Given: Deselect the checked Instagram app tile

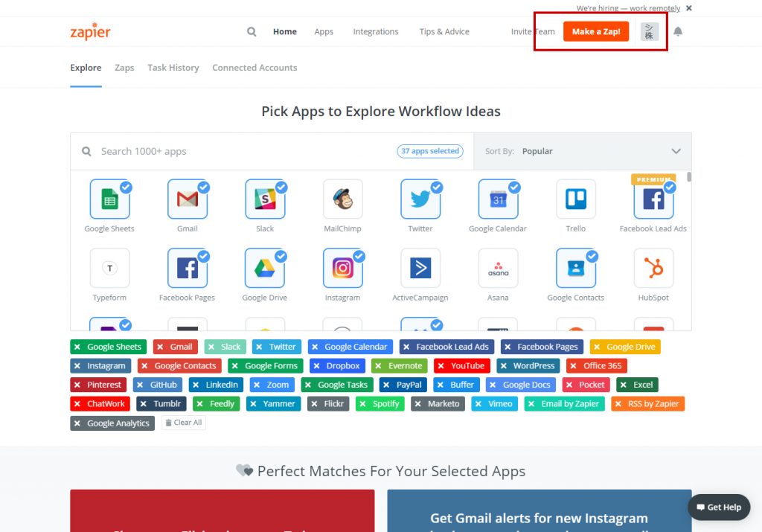Looking at the screenshot, I should tap(342, 268).
